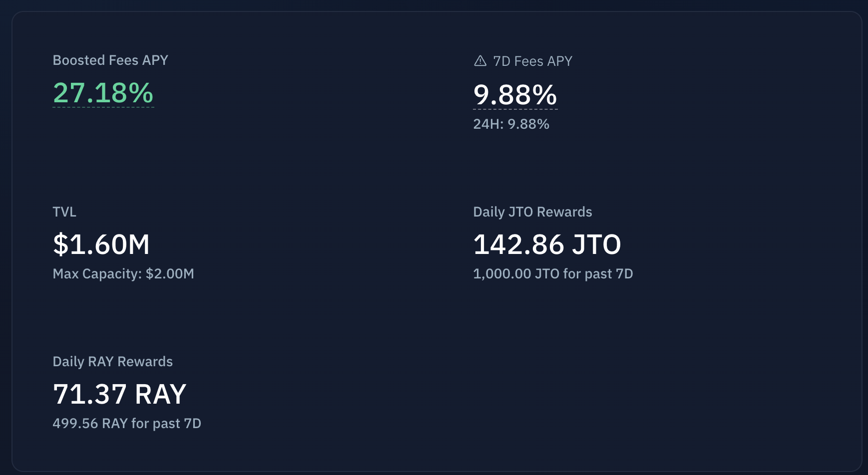868x475 pixels.
Task: Click the $1.60M TVL amount
Action: click(x=101, y=244)
